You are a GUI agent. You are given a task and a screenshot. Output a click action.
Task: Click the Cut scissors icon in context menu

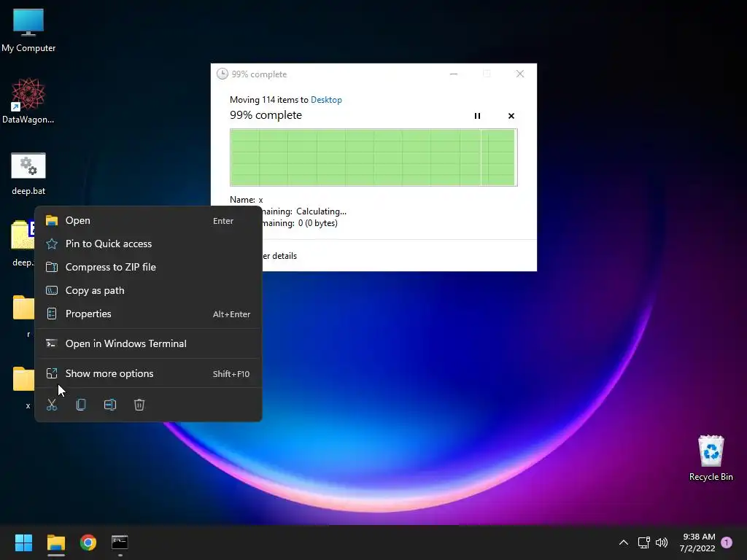click(52, 405)
